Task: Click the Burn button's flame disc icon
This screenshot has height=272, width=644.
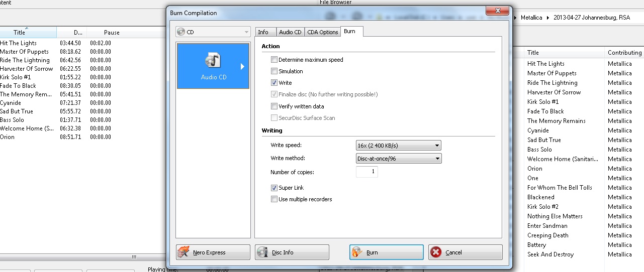Action: point(357,252)
